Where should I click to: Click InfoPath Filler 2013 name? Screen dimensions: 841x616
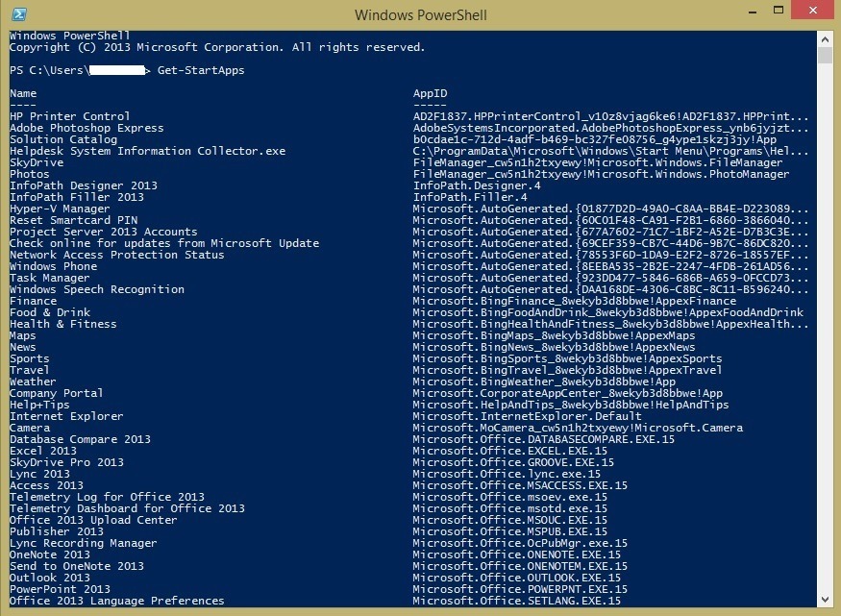tap(77, 197)
